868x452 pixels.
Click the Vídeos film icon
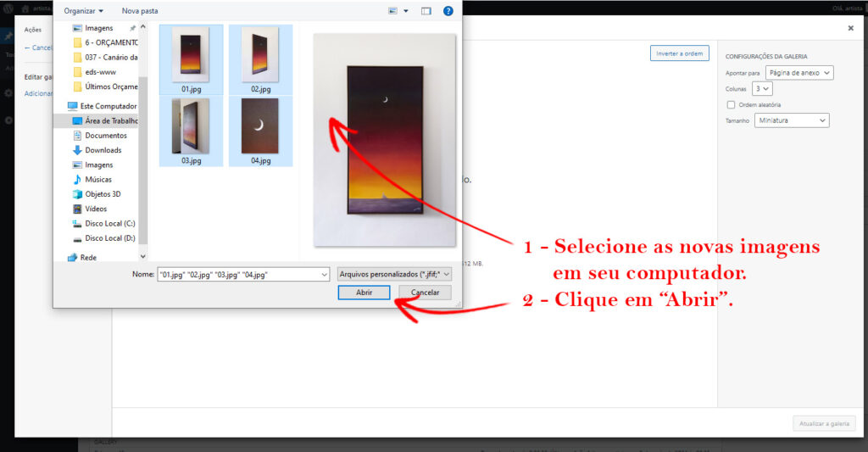click(77, 209)
